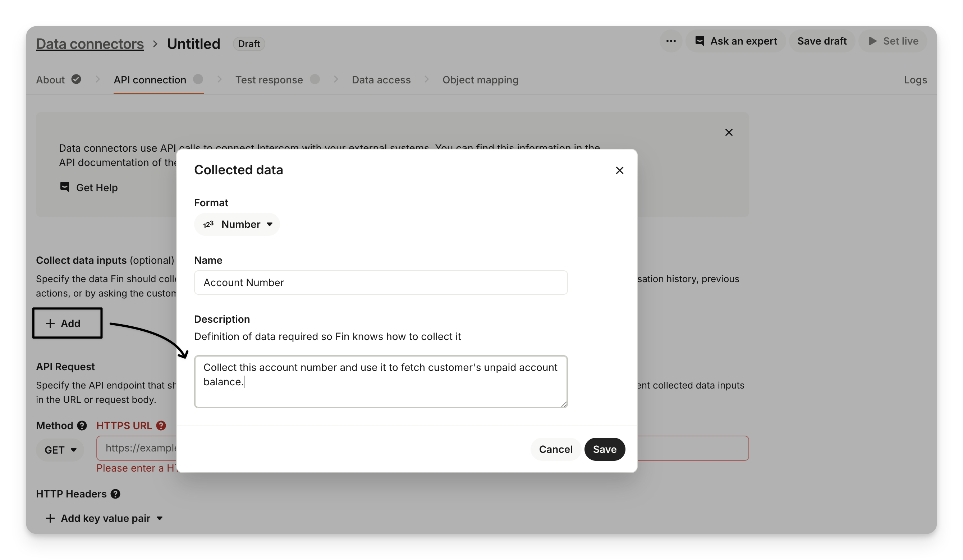Open the Data access tab

point(381,80)
